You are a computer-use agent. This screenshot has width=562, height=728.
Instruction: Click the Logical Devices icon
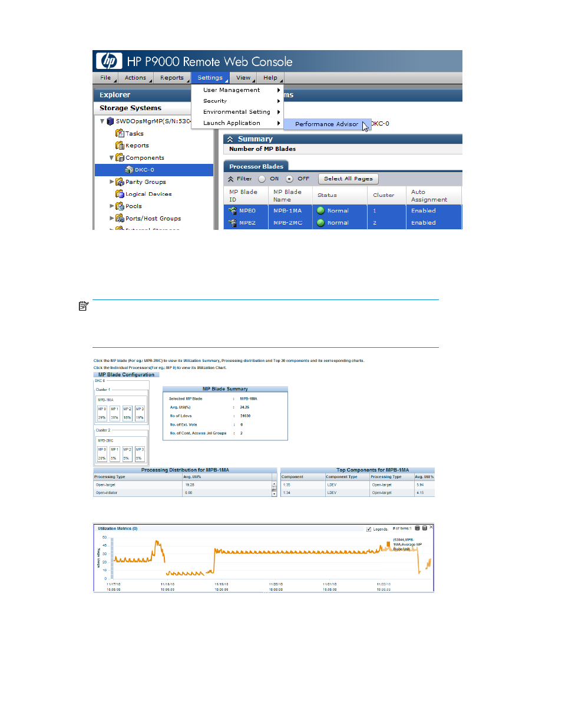[x=120, y=194]
